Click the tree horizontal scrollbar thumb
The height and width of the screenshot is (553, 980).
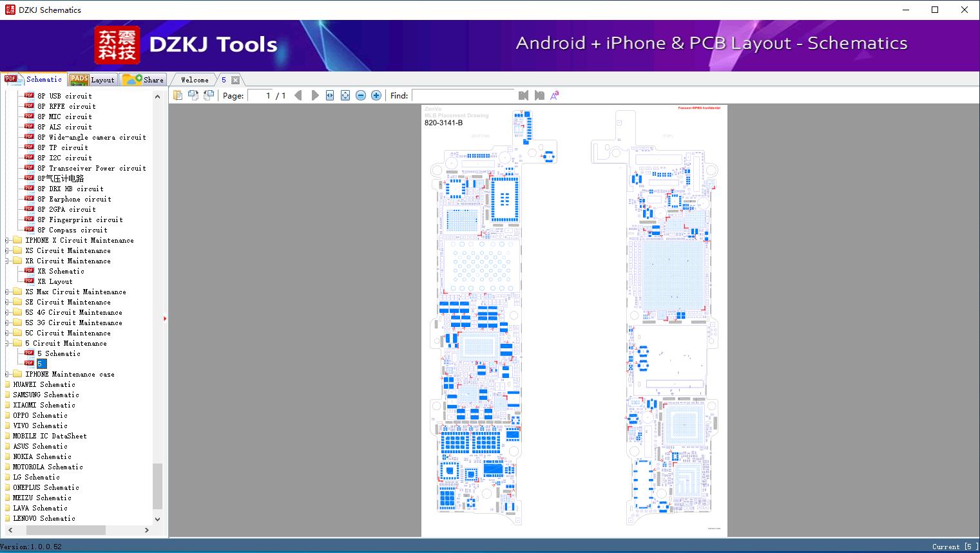tap(66, 530)
